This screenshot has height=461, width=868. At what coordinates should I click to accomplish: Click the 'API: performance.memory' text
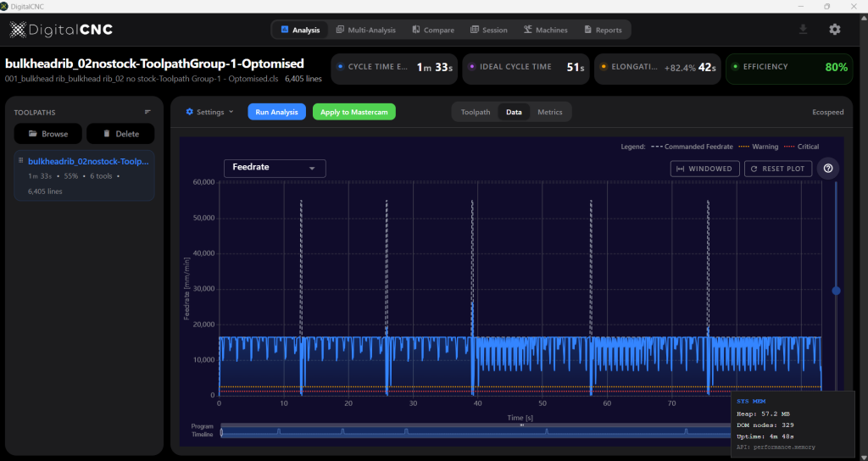click(776, 447)
